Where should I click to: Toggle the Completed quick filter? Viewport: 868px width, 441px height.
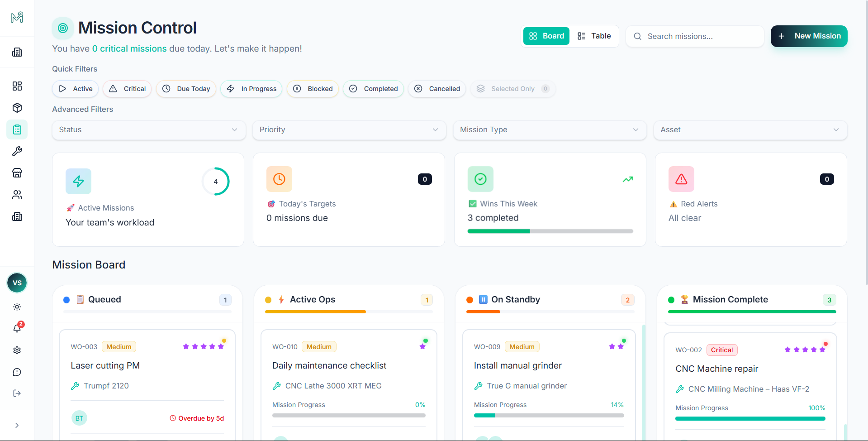click(373, 89)
